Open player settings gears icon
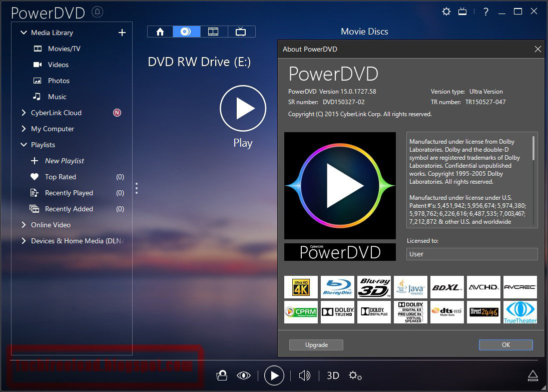The image size is (548, 392). point(355,375)
